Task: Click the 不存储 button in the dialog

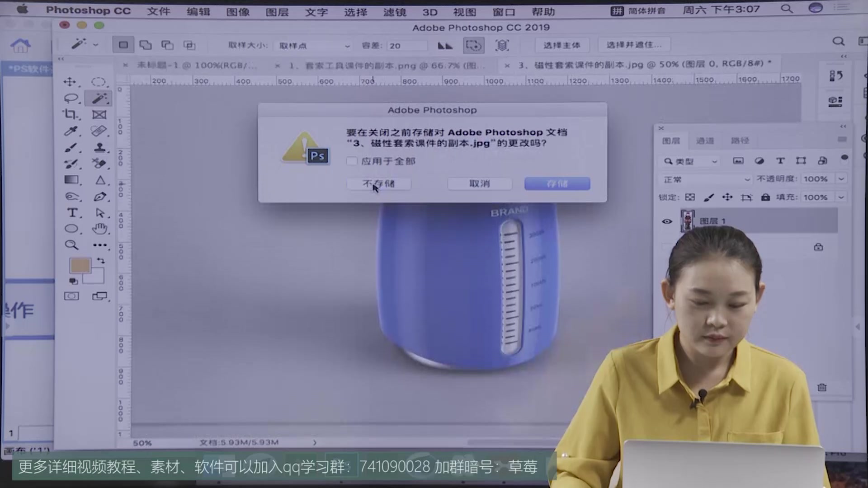Action: coord(378,183)
